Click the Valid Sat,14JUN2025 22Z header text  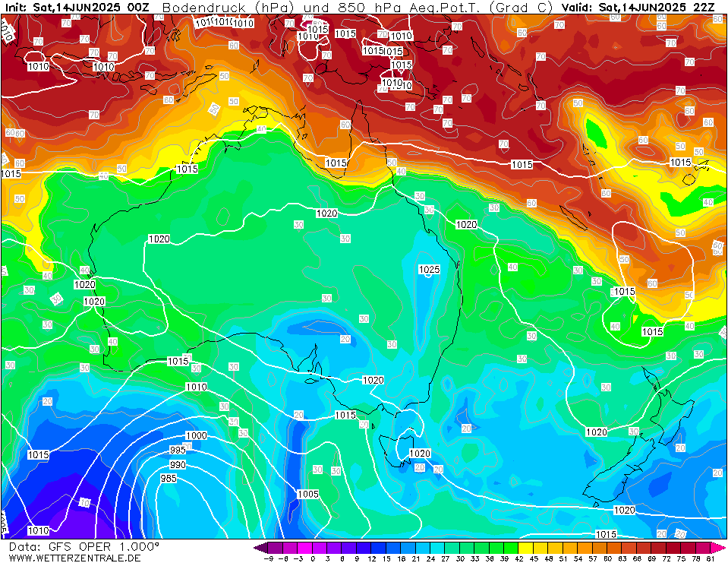(638, 8)
